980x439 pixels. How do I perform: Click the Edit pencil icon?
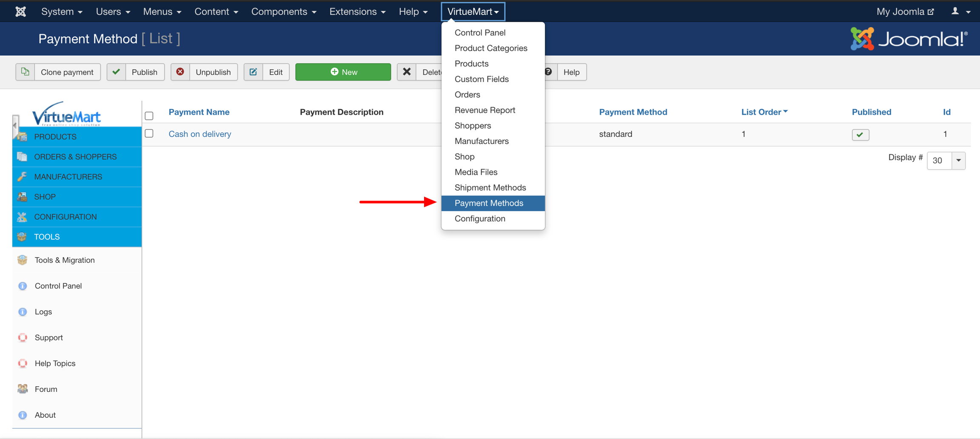pos(254,72)
